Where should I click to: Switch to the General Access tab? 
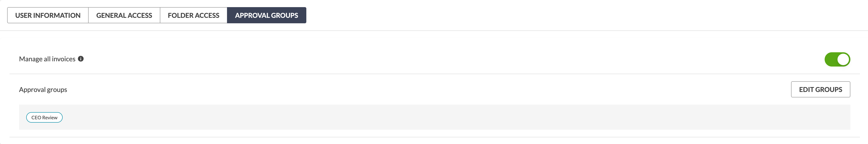[x=124, y=15]
